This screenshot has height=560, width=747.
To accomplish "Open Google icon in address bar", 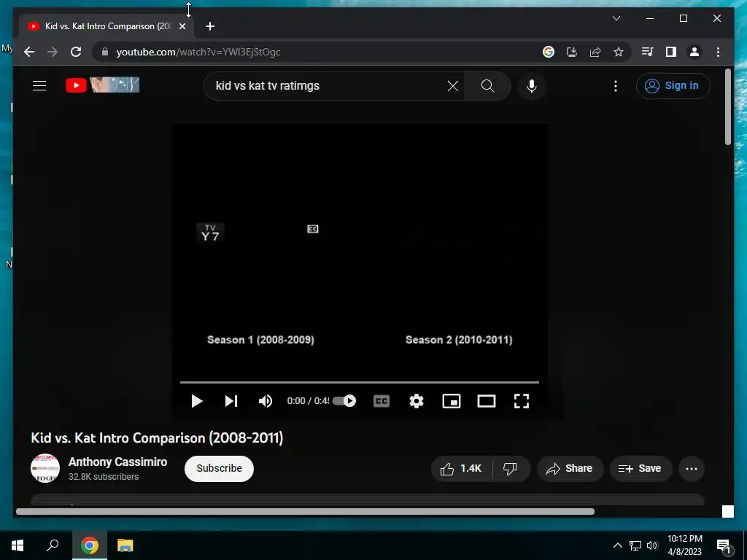I will tap(549, 52).
